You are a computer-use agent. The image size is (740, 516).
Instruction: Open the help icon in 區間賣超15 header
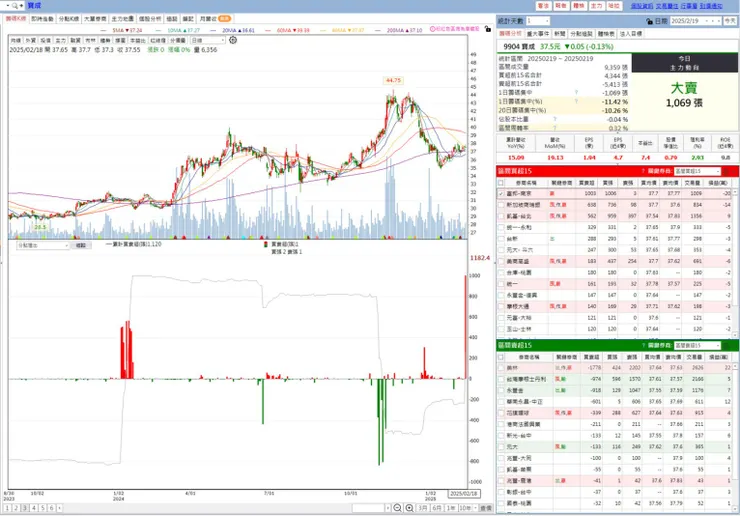click(x=643, y=346)
